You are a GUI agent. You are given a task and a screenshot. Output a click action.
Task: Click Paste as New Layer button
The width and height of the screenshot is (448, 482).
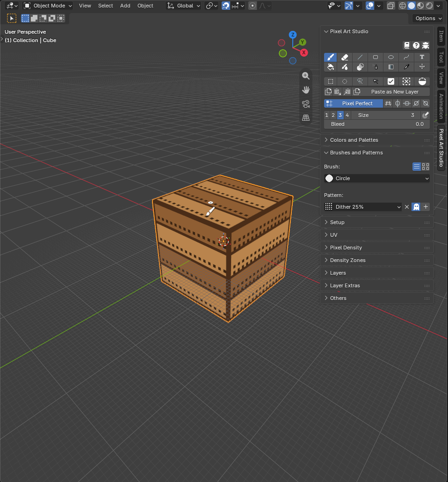pyautogui.click(x=395, y=92)
